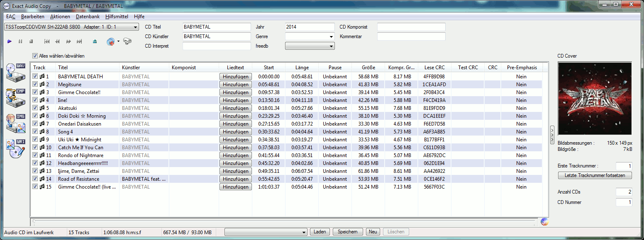
Task: Click the Speichern button
Action: (348, 232)
